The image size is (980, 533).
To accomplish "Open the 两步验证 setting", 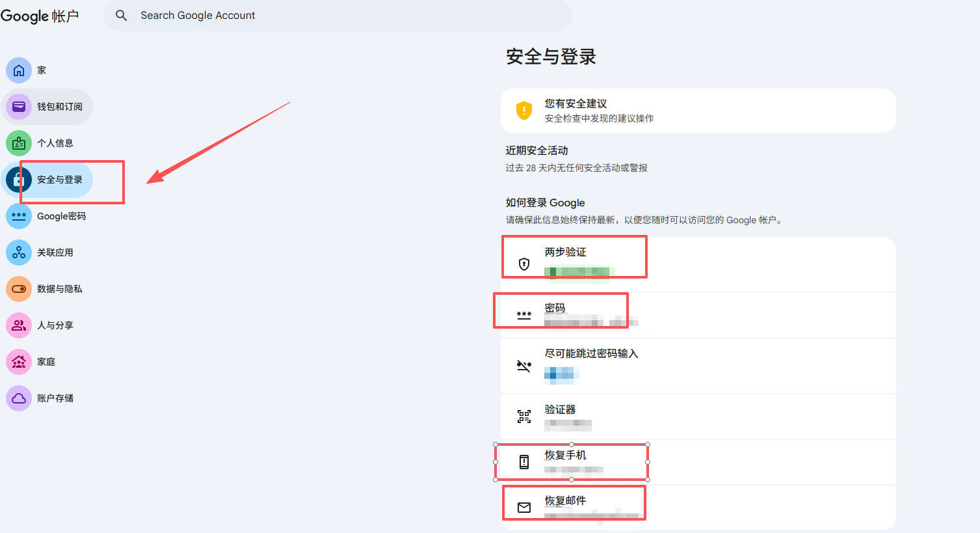I will click(x=698, y=264).
